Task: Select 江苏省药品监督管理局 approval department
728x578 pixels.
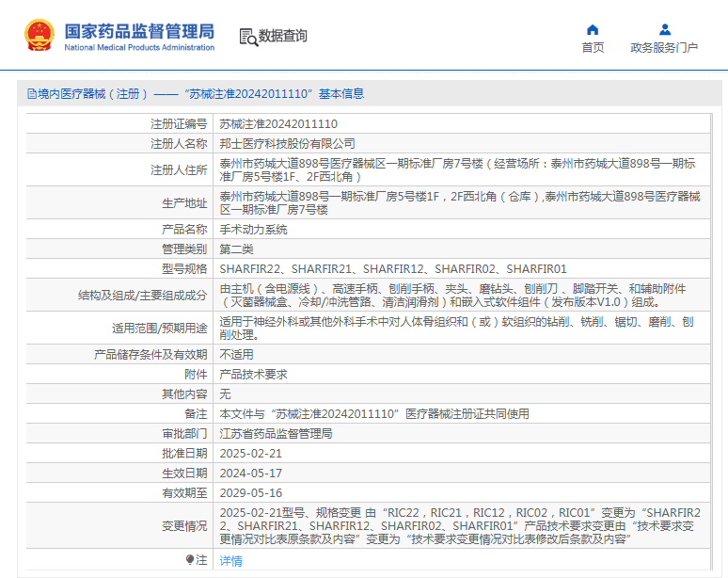Action: pyautogui.click(x=276, y=433)
